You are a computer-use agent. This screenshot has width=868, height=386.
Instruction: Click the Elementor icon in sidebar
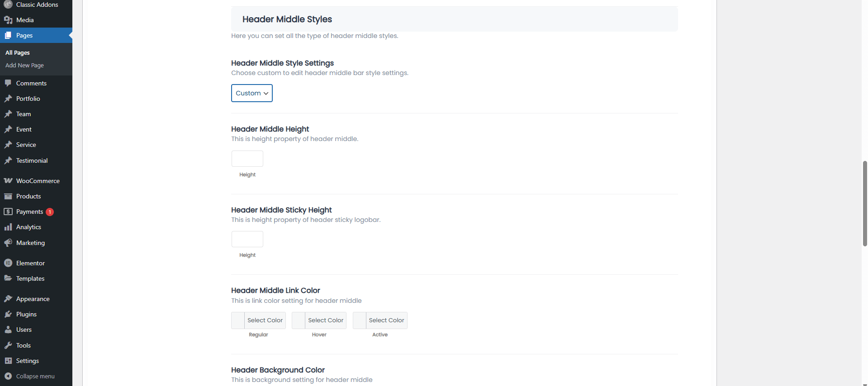8,263
